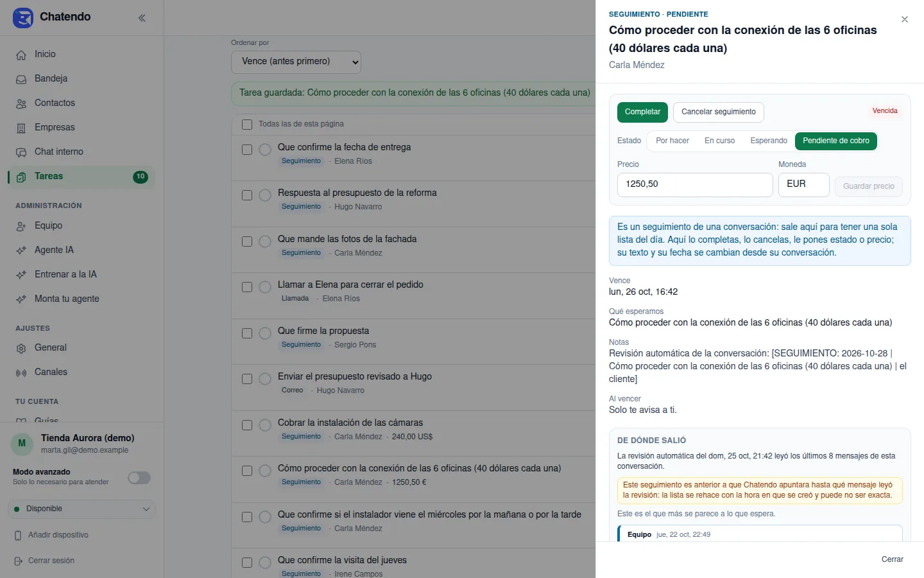Open the 'Vence (antes primero)' sort dropdown
The image size is (924, 578).
click(x=296, y=62)
